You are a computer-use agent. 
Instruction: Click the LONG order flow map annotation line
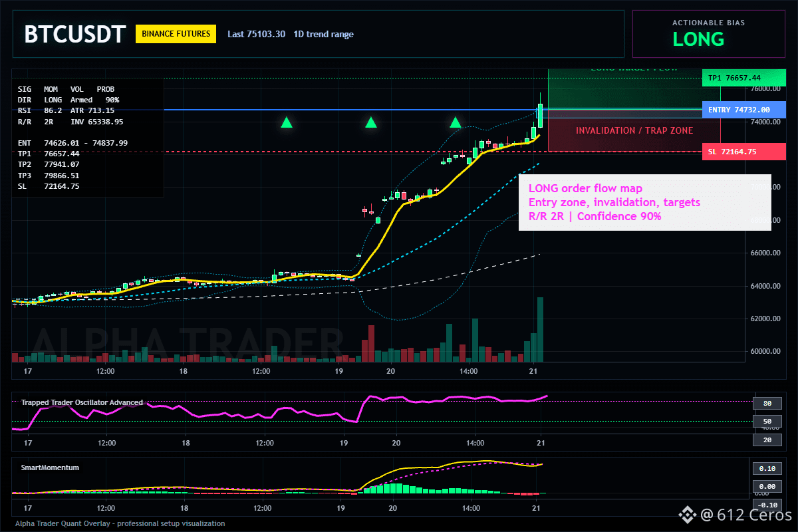(585, 188)
